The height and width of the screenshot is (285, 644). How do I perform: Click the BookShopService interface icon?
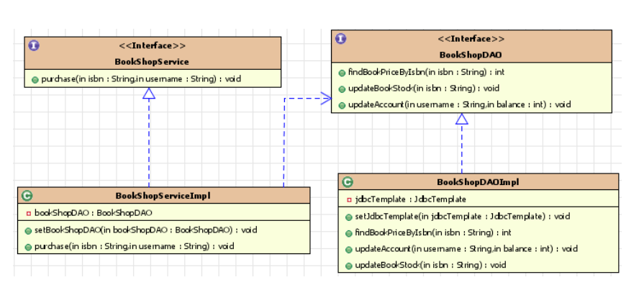pyautogui.click(x=34, y=45)
